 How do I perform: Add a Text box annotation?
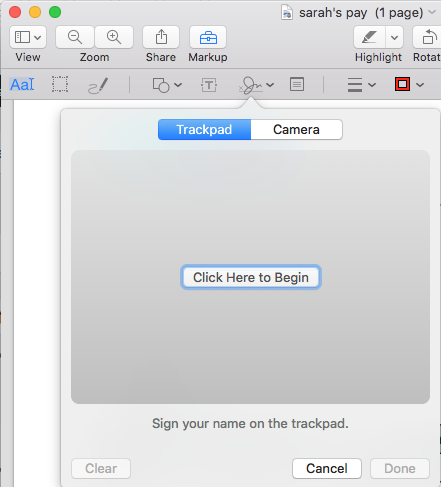point(209,85)
